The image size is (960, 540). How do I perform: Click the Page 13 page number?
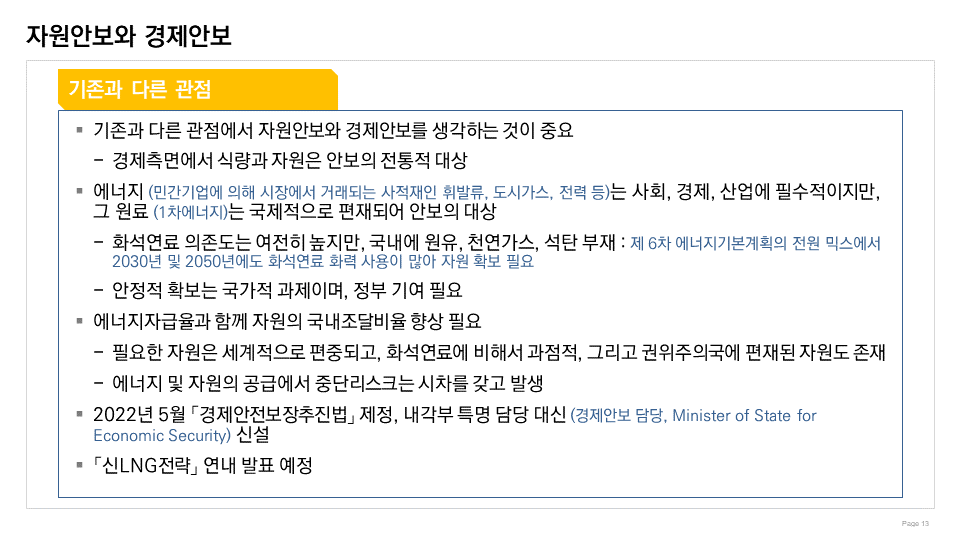[915, 523]
